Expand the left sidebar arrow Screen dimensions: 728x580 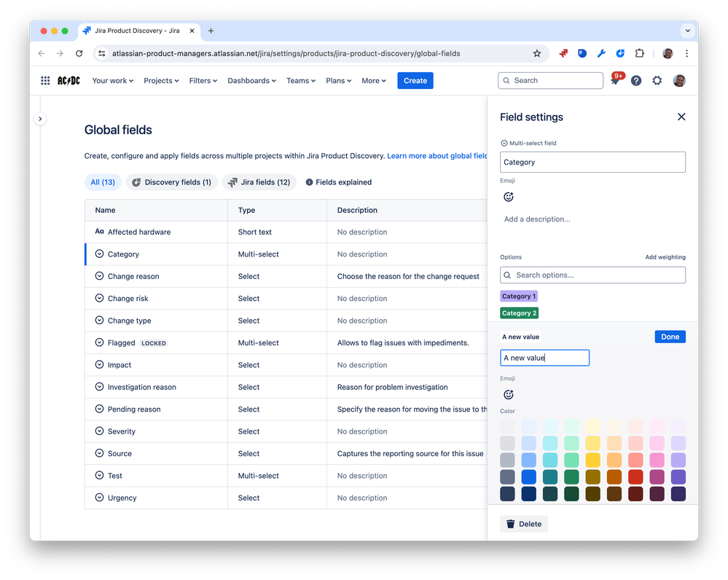click(40, 119)
